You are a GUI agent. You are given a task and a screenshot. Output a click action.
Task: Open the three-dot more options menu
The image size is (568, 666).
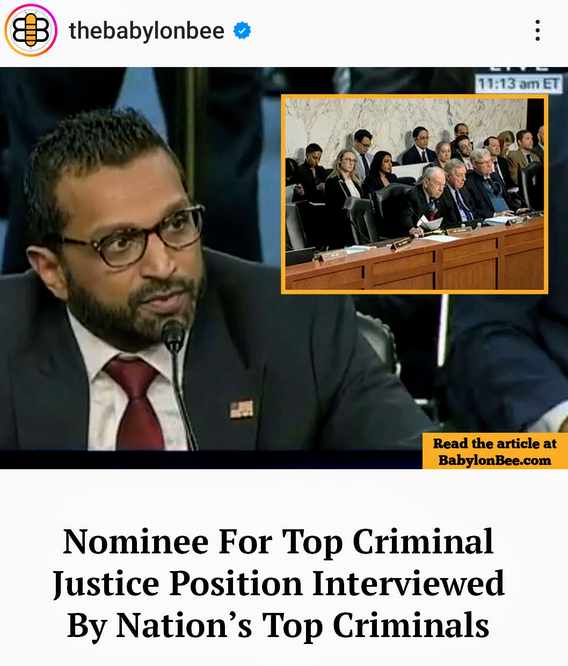pyautogui.click(x=537, y=31)
